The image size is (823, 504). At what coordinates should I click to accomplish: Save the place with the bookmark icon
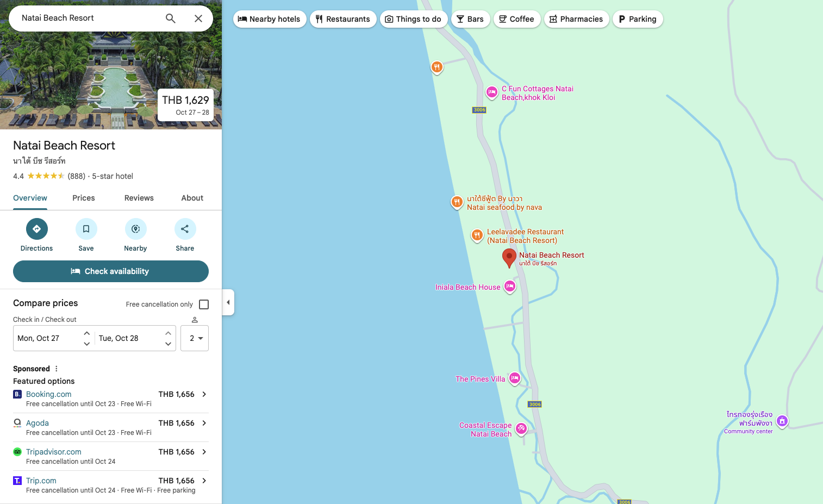tap(86, 229)
